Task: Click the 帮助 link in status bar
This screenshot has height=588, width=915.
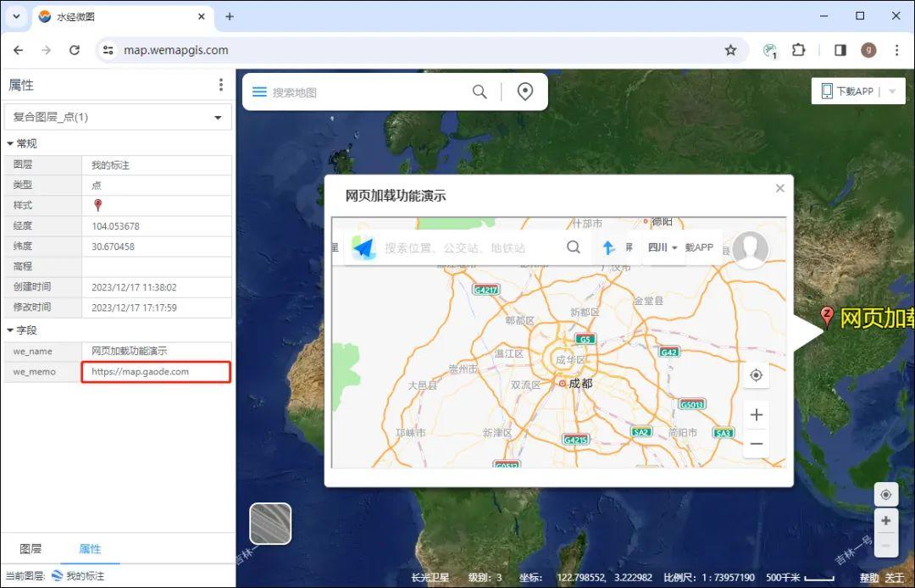Action: coord(869,578)
